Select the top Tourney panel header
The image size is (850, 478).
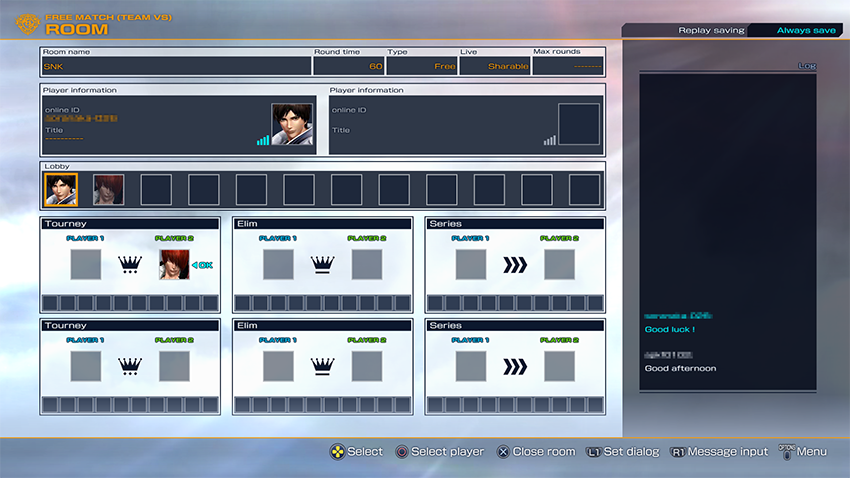(130, 224)
